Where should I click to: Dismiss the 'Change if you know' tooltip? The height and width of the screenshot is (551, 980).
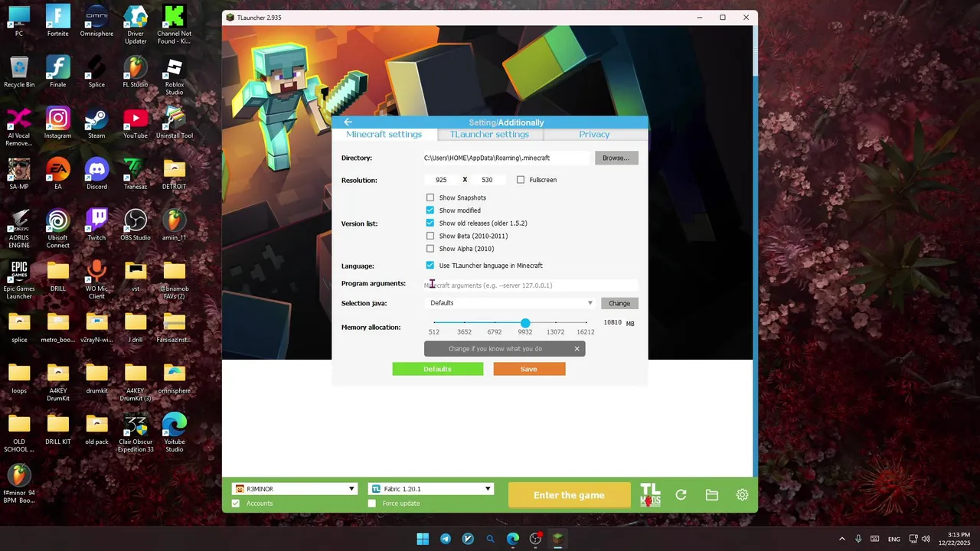[x=577, y=349]
